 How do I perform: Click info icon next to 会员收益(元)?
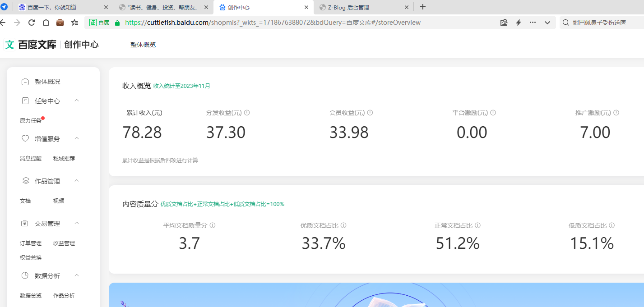pos(370,113)
